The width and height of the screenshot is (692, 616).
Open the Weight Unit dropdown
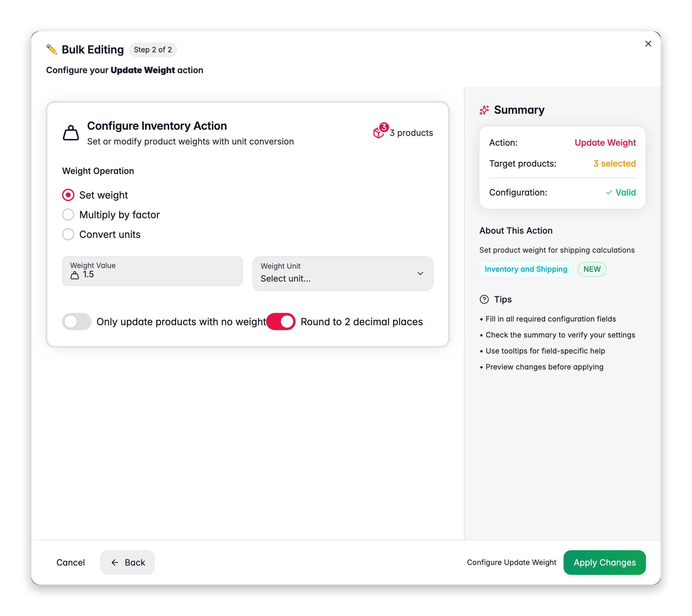343,274
